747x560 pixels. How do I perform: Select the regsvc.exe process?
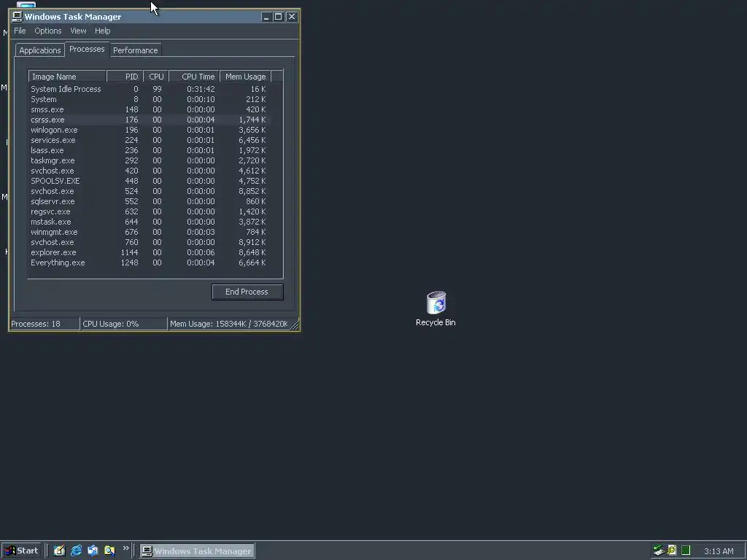[x=149, y=212]
